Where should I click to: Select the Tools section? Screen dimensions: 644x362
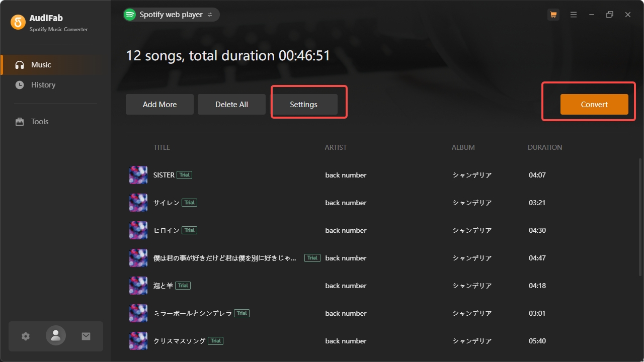click(40, 121)
